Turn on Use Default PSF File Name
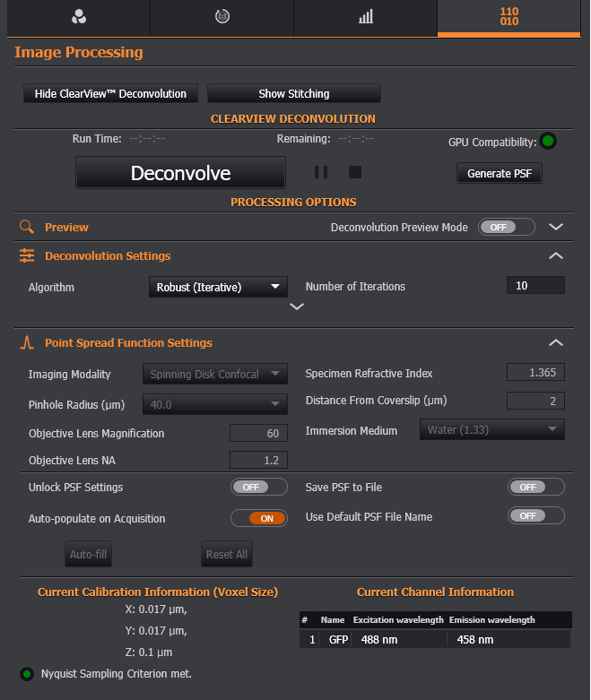Image resolution: width=591 pixels, height=700 pixels. [536, 516]
